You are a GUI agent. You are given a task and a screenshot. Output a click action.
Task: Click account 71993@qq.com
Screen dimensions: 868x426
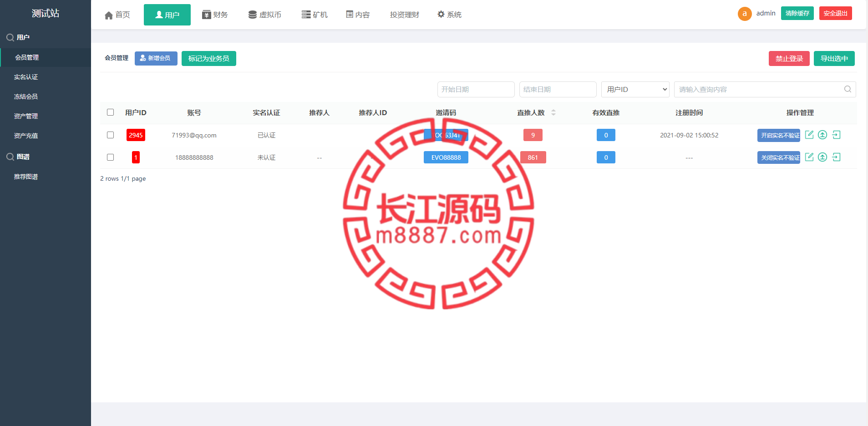[194, 135]
